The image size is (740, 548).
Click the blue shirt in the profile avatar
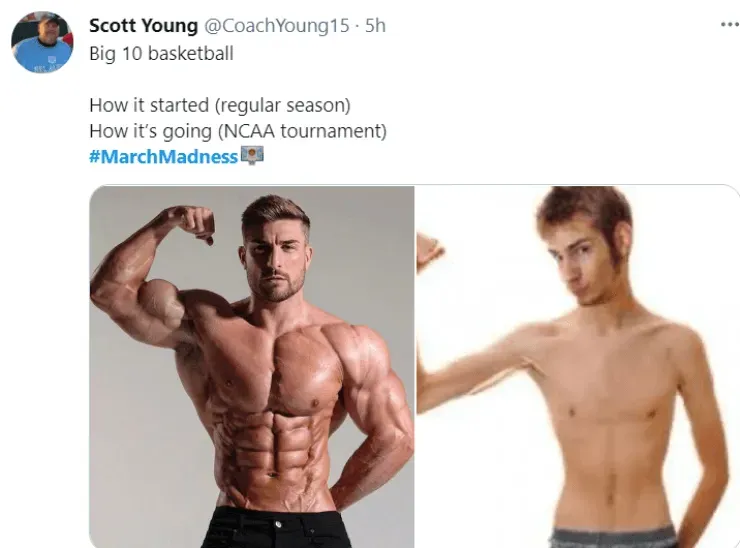pos(40,56)
